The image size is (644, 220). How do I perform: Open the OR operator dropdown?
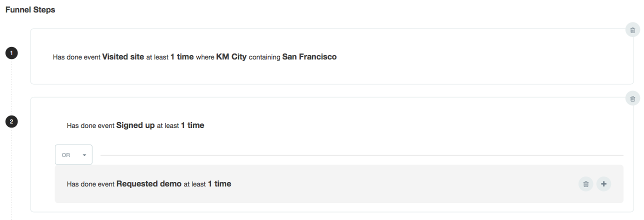tap(73, 155)
